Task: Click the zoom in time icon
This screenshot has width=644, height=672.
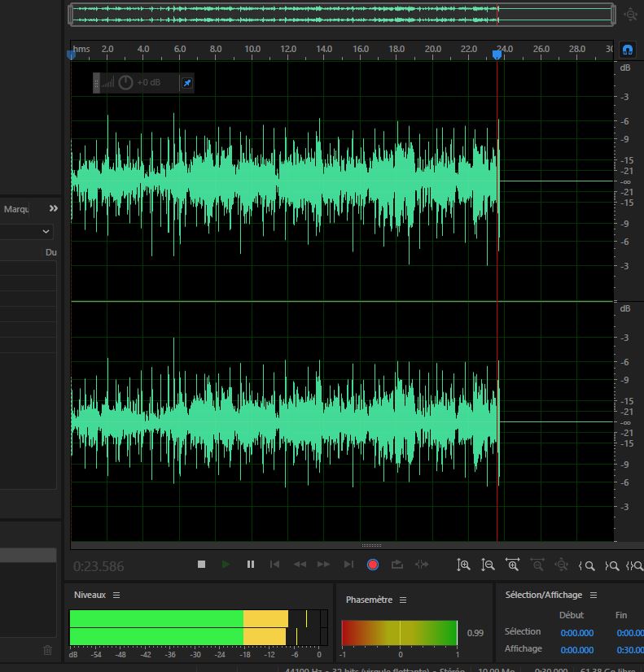Action: click(x=512, y=565)
